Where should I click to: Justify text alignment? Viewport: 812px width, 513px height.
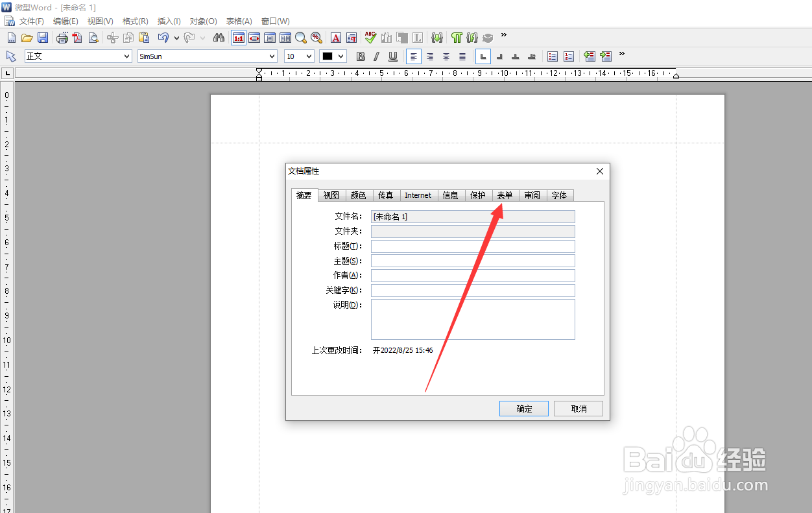[x=462, y=56]
